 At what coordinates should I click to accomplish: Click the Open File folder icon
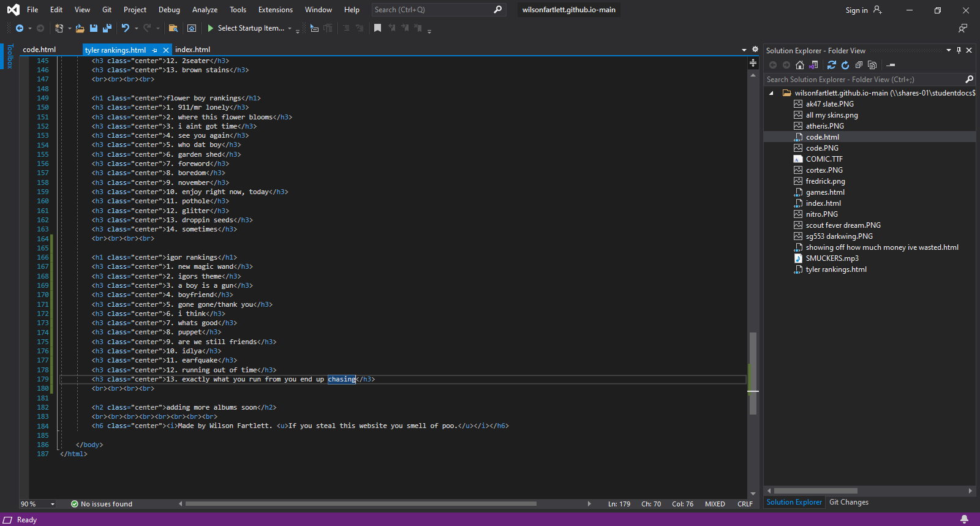point(80,28)
